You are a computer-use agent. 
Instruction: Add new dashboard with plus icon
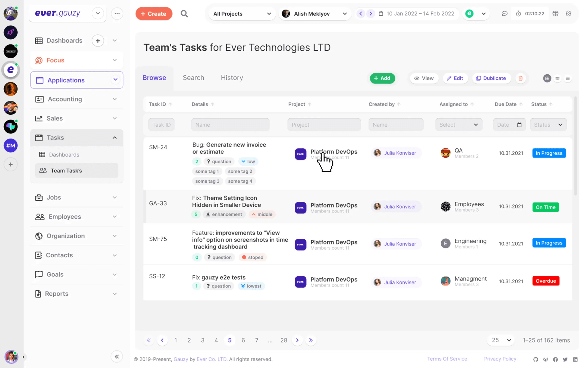98,41
